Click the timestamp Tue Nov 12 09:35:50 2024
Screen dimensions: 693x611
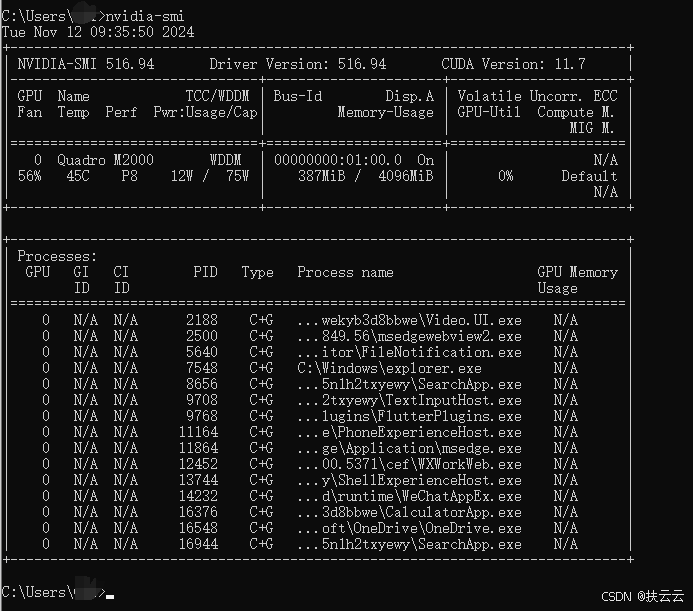pos(98,32)
